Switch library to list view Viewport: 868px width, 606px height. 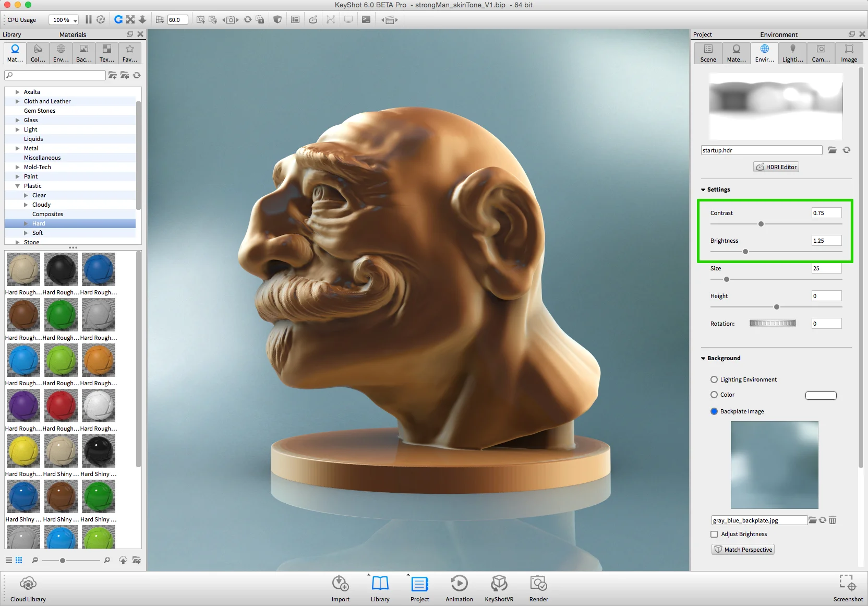tap(9, 560)
